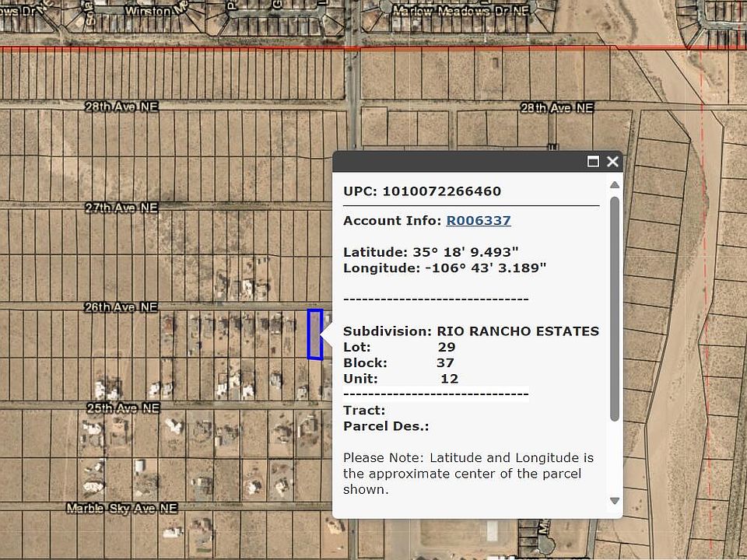Click the Subdivision RIO RANCHO ESTATES text
Image resolution: width=747 pixels, height=560 pixels.
(x=517, y=331)
